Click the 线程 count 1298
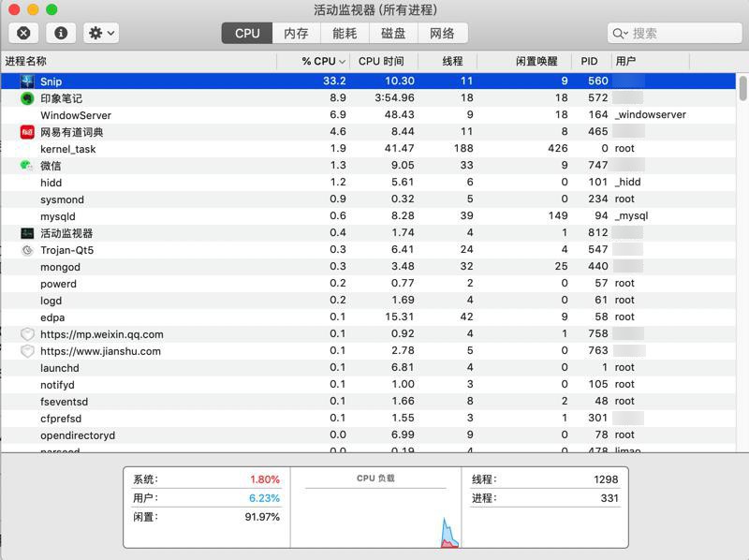The image size is (749, 560). 606,479
